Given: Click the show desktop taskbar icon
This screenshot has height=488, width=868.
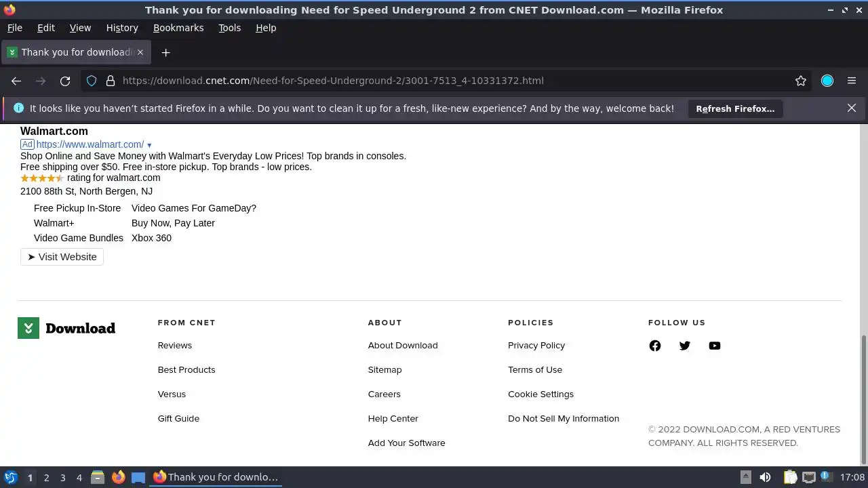Looking at the screenshot, I should [138, 477].
